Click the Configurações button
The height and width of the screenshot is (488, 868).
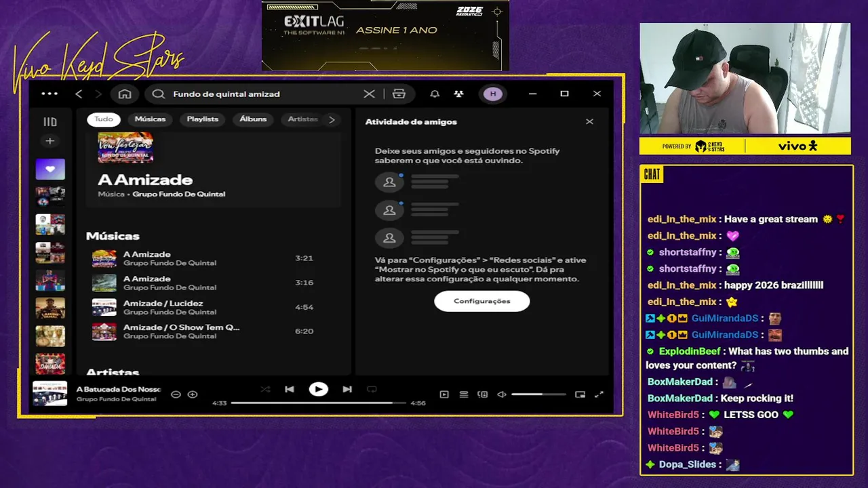[x=482, y=301]
